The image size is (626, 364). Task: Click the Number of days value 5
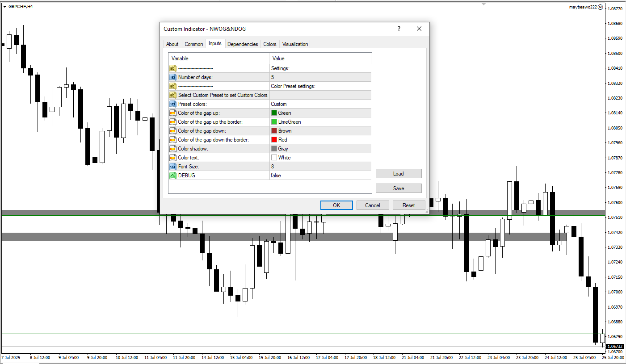click(320, 77)
